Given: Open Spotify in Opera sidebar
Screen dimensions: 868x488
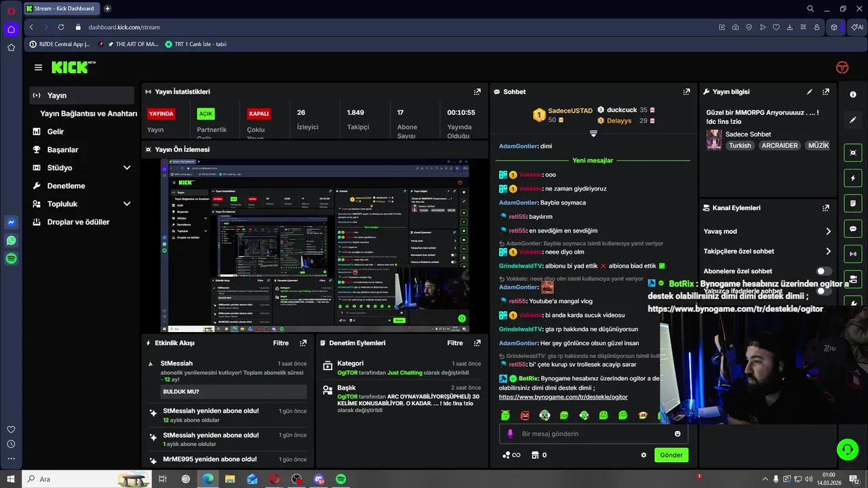Looking at the screenshot, I should (x=11, y=258).
